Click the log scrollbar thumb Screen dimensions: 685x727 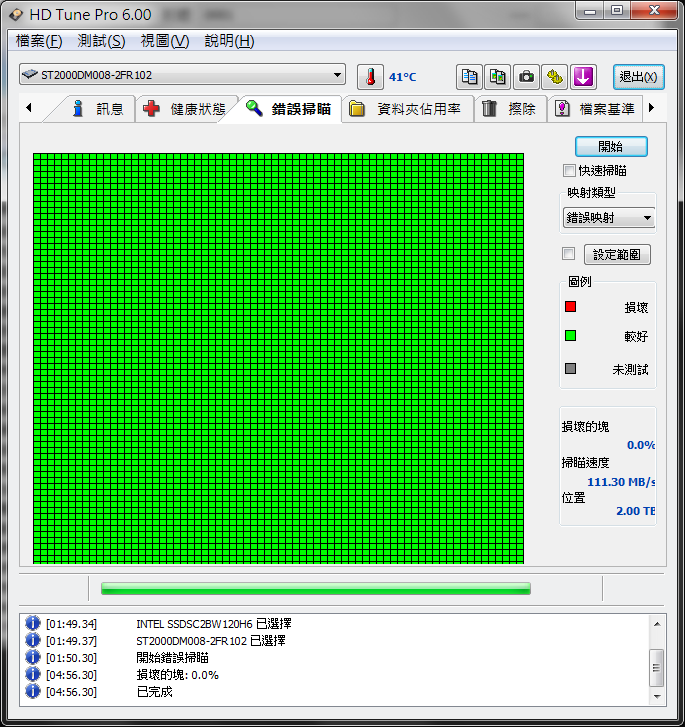(657, 668)
